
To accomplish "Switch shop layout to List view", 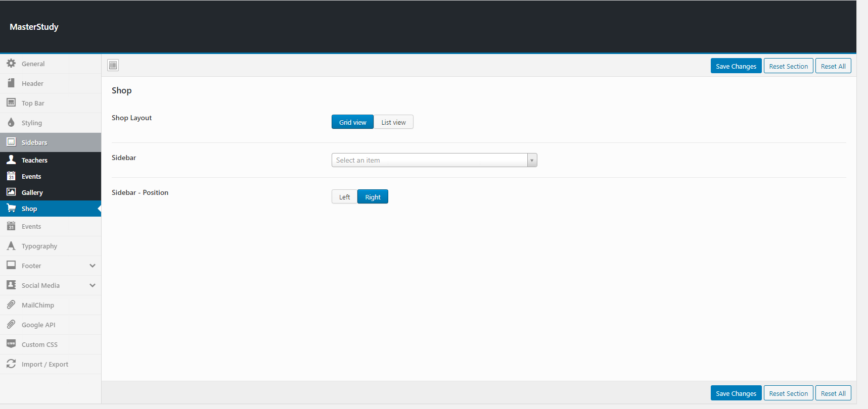I will tap(393, 122).
